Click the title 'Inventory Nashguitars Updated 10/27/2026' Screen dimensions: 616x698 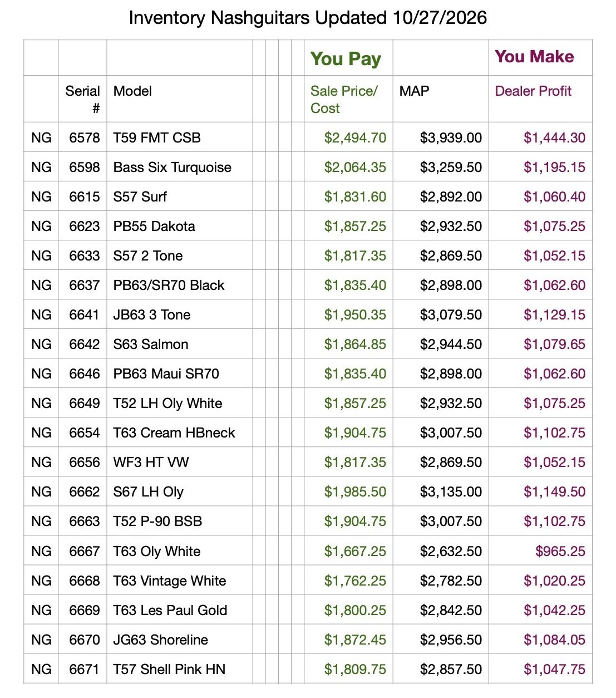[x=308, y=18]
